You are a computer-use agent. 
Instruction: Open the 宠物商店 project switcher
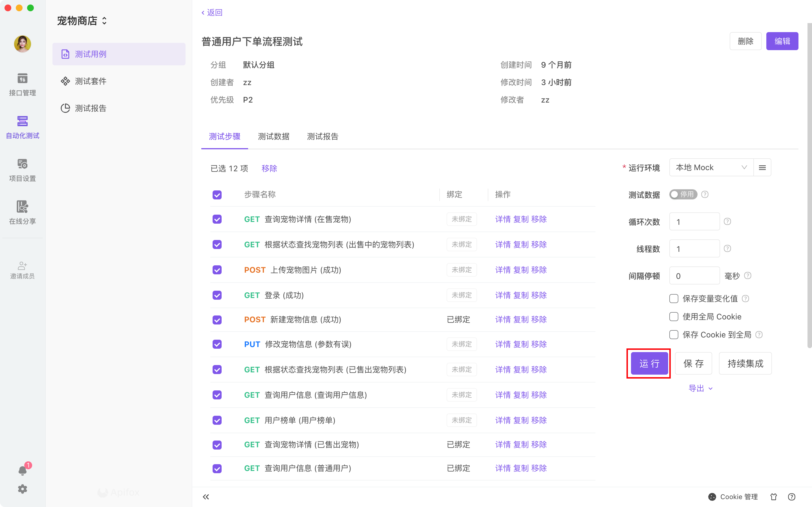[x=82, y=21]
